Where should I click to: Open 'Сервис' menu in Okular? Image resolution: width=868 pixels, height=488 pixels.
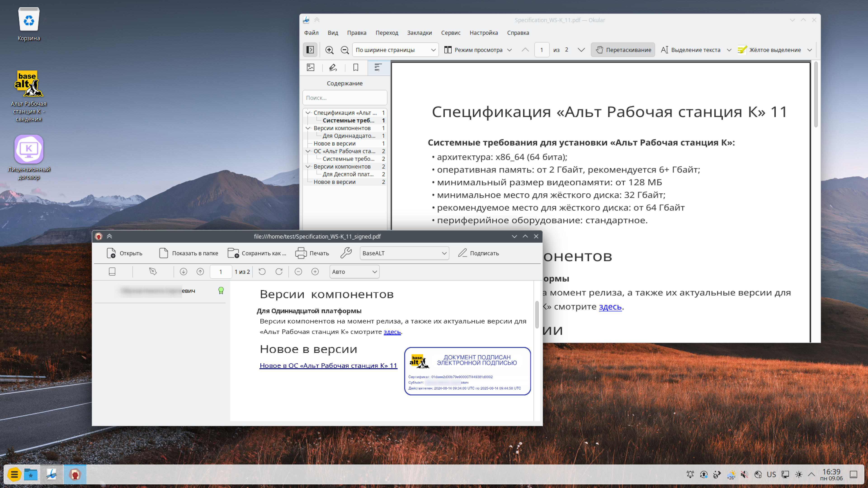[x=451, y=33]
